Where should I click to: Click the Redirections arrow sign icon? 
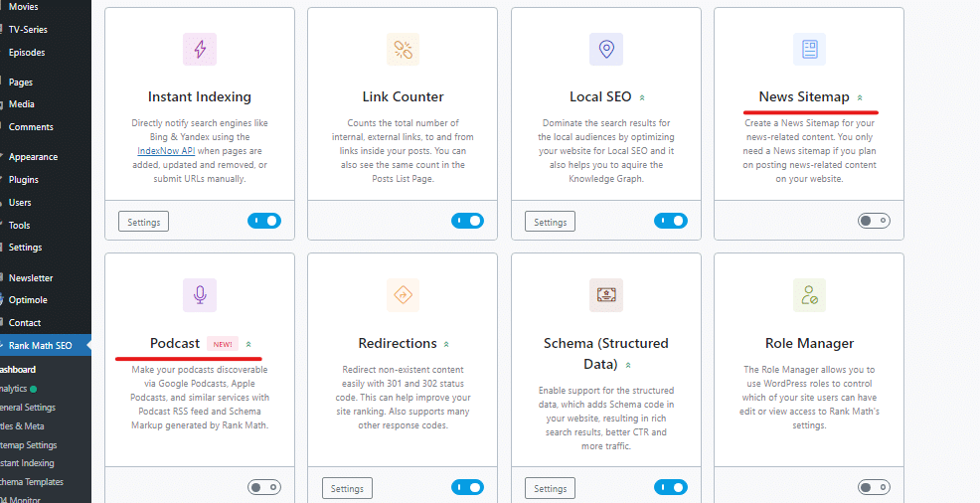(x=403, y=295)
